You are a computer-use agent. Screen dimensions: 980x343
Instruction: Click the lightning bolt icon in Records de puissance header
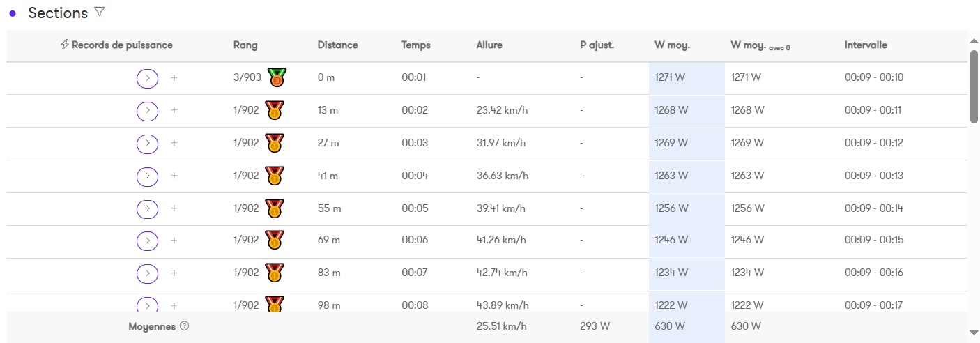coord(65,45)
